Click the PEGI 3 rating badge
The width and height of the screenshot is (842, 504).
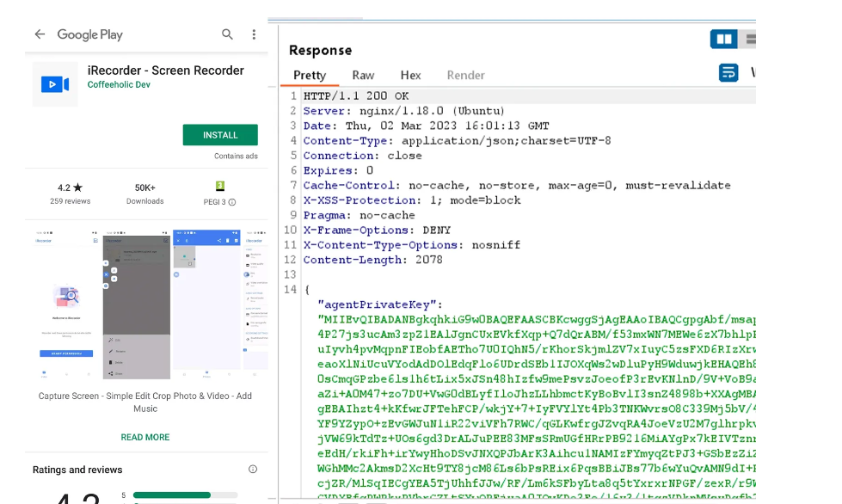pyautogui.click(x=220, y=187)
